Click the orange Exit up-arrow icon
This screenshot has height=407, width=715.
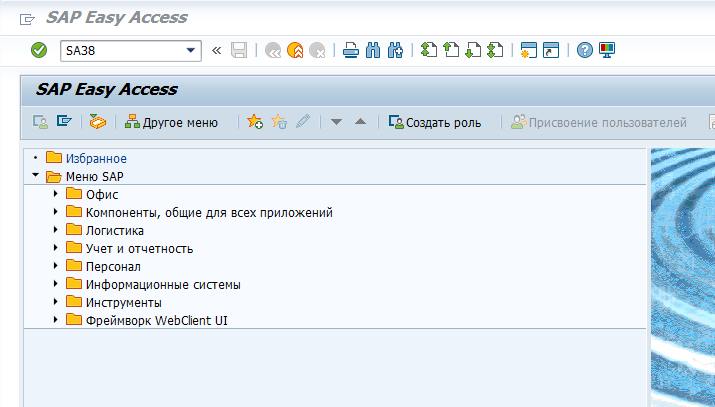click(295, 50)
